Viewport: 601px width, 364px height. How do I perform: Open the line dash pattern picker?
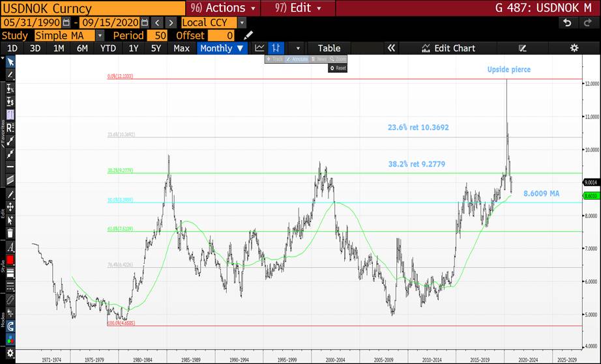(10, 286)
